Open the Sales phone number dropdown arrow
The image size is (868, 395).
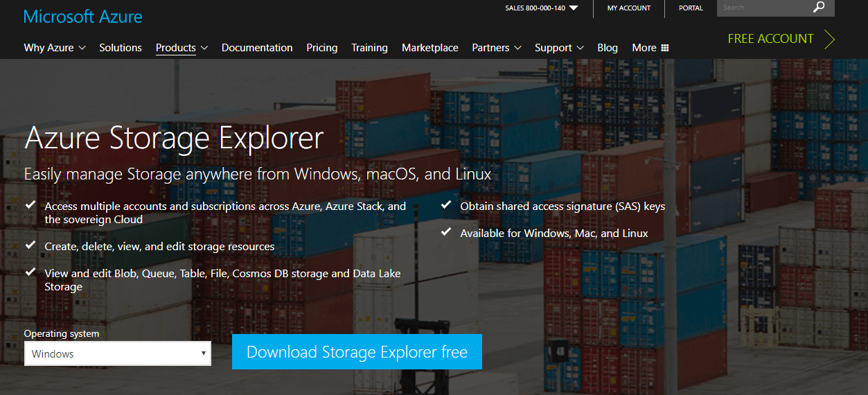point(574,8)
